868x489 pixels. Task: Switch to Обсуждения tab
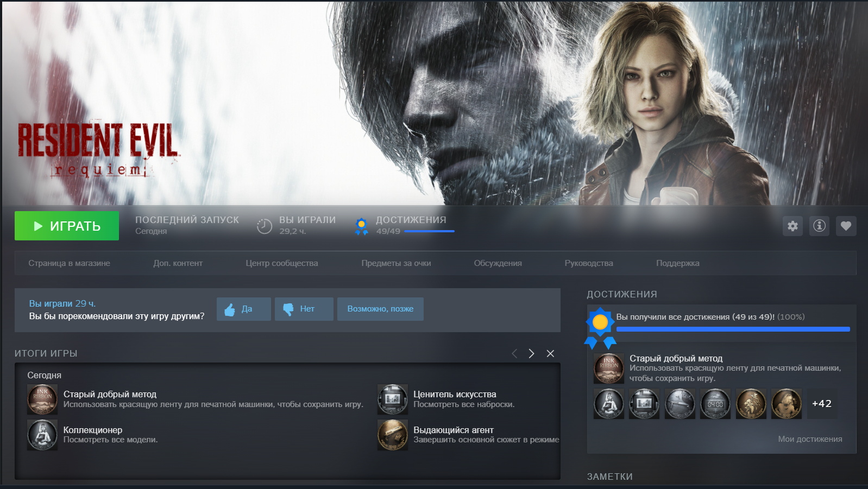(498, 263)
